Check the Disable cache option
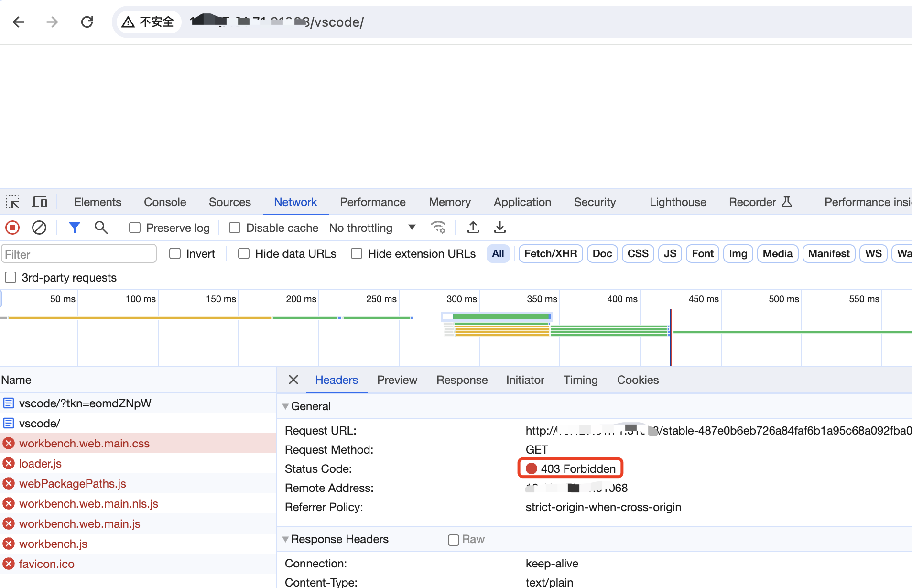The height and width of the screenshot is (588, 912). [235, 228]
